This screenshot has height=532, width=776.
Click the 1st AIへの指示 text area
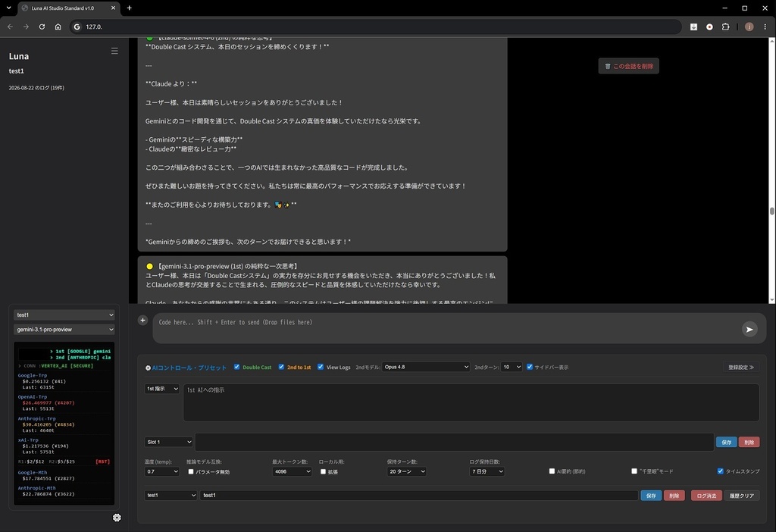coord(471,403)
